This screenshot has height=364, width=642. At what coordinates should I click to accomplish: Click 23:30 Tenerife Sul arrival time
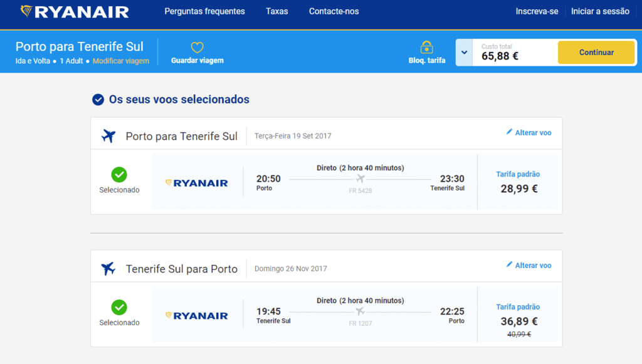point(448,182)
